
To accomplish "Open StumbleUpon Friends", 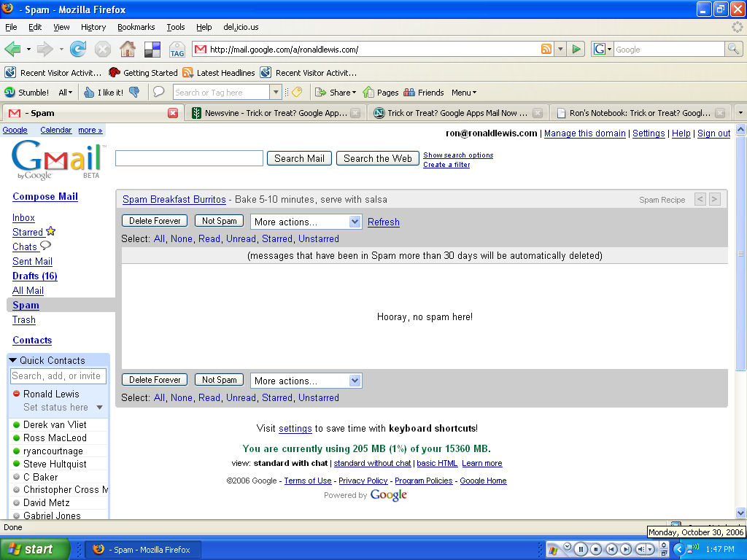I will tap(424, 93).
